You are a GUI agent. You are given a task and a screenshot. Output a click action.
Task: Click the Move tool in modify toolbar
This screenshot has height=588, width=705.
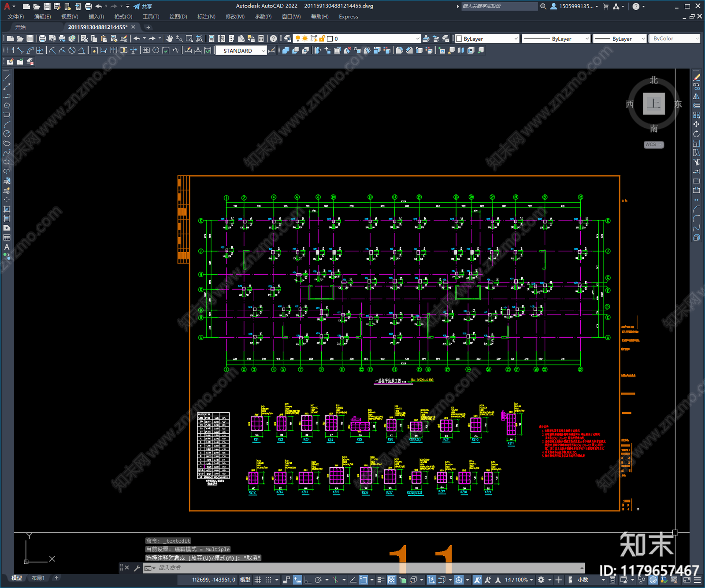696,124
